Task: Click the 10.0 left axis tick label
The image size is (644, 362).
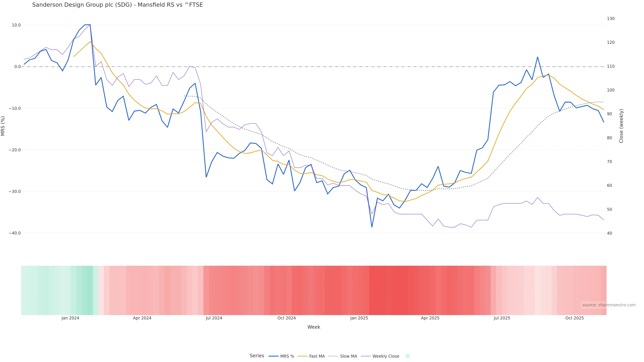Action: (16, 25)
